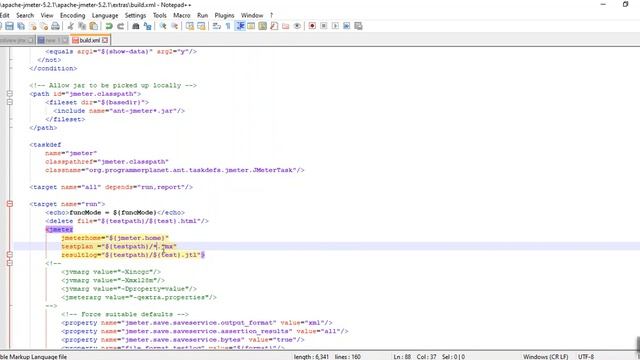
Task: Open the ? help menu
Action: (x=271, y=15)
